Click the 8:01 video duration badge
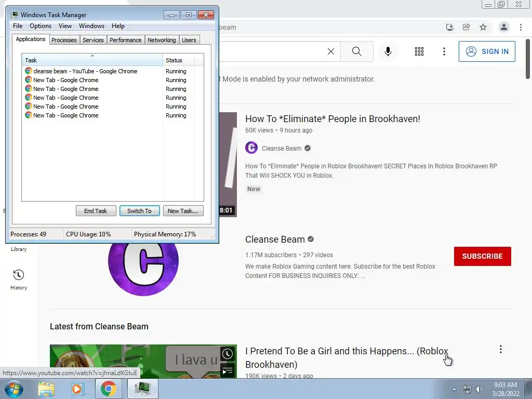Screen dimensions: 532x399 226,210
